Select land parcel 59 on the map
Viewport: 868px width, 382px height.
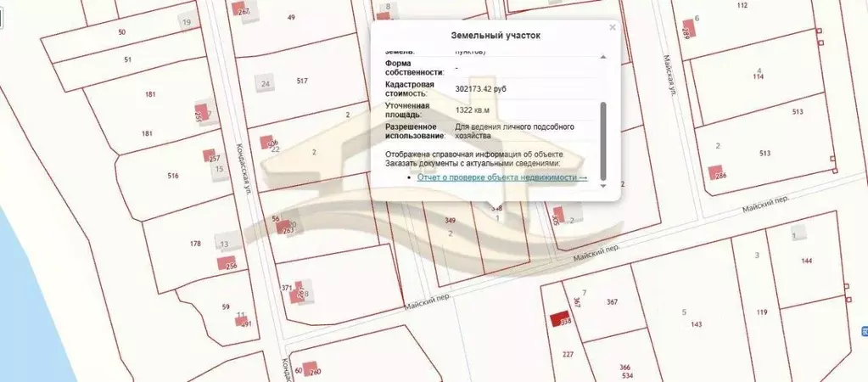tap(226, 306)
